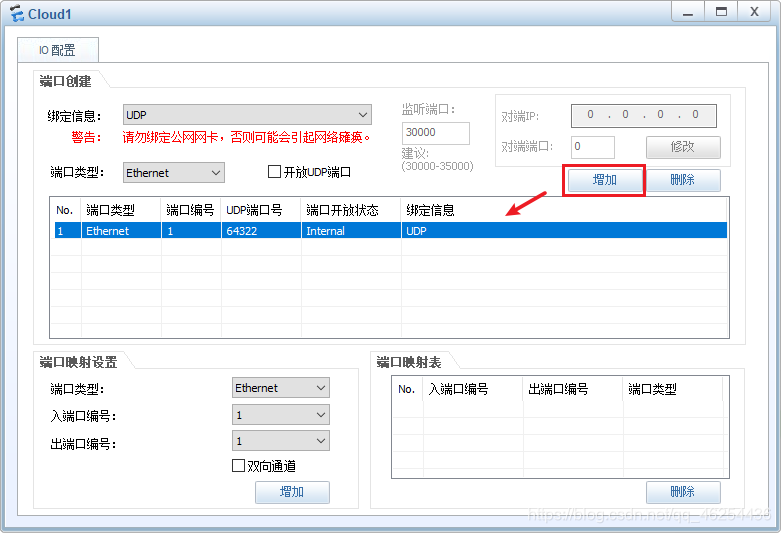The height and width of the screenshot is (533, 781).
Task: Click 删除 button below 端口映射表
Action: tap(683, 492)
